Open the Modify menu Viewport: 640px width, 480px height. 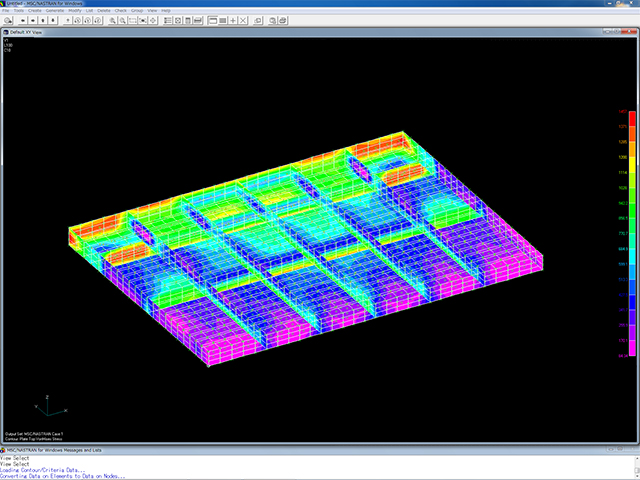point(75,10)
